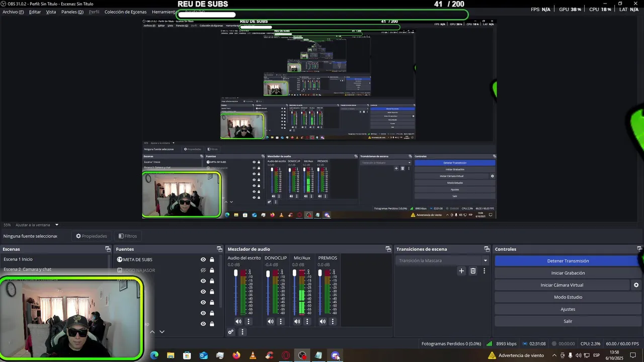Unlock the META DE SUBS source

tap(212, 259)
